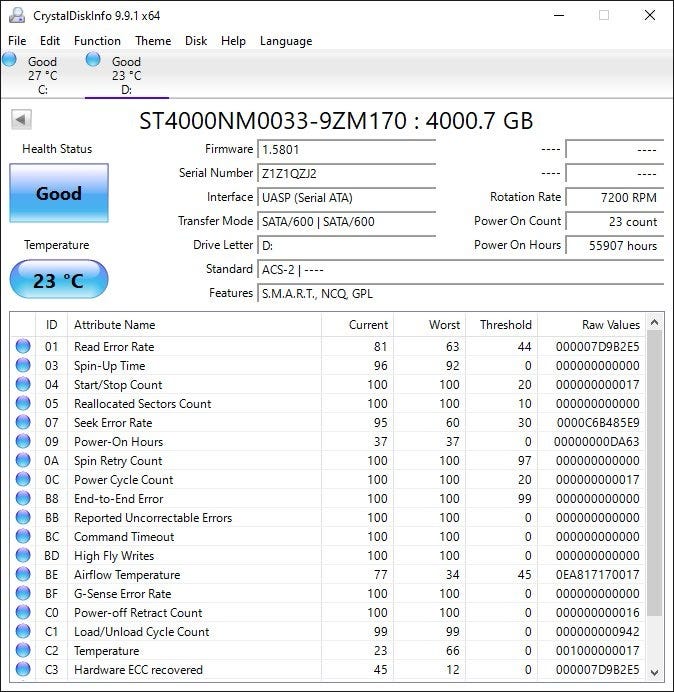The width and height of the screenshot is (674, 692).
Task: Open the Help menu
Action: (x=233, y=41)
